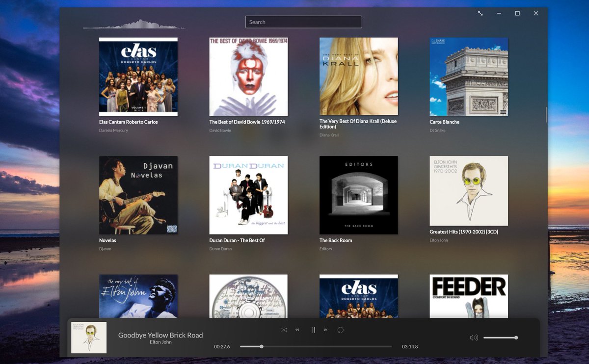The width and height of the screenshot is (589, 364).
Task: Open the CD disc album cover
Action: [x=248, y=296]
